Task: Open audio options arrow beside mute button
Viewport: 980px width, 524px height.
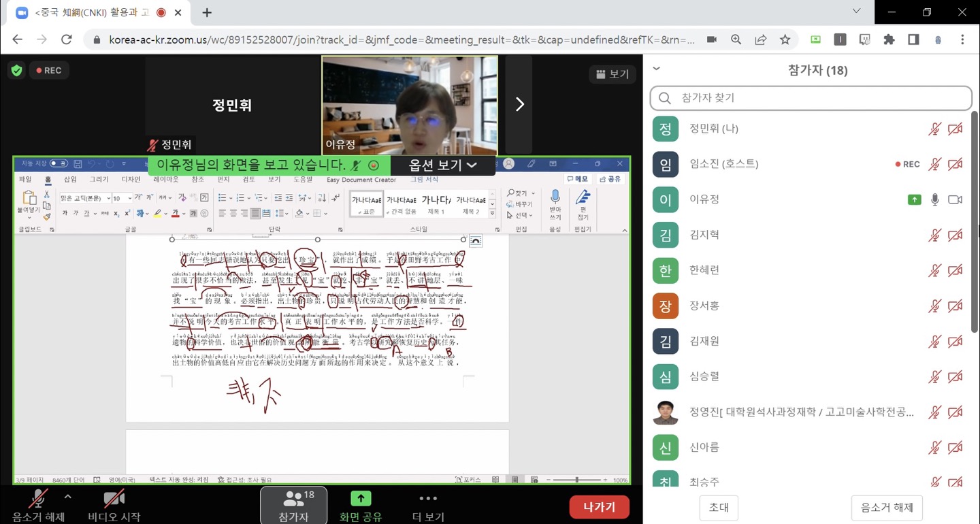Action: (67, 497)
